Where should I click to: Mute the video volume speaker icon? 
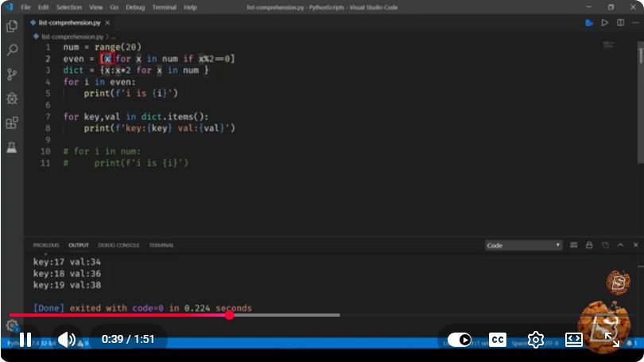(67, 340)
